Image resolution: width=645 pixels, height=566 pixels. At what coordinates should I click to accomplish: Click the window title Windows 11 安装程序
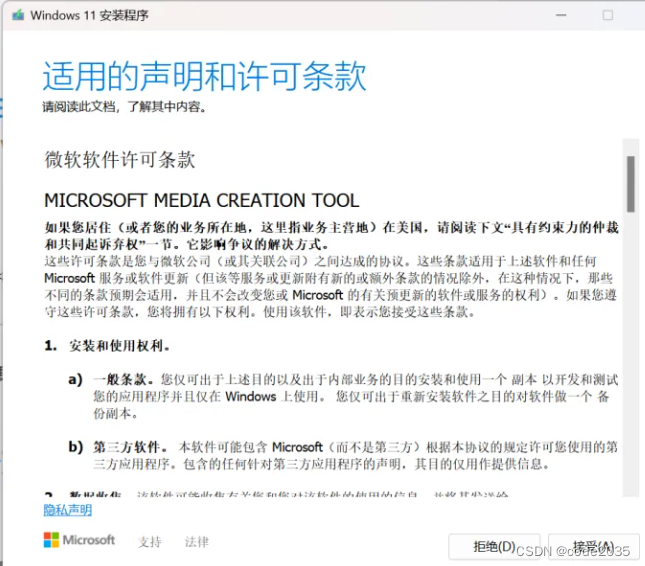pos(89,16)
